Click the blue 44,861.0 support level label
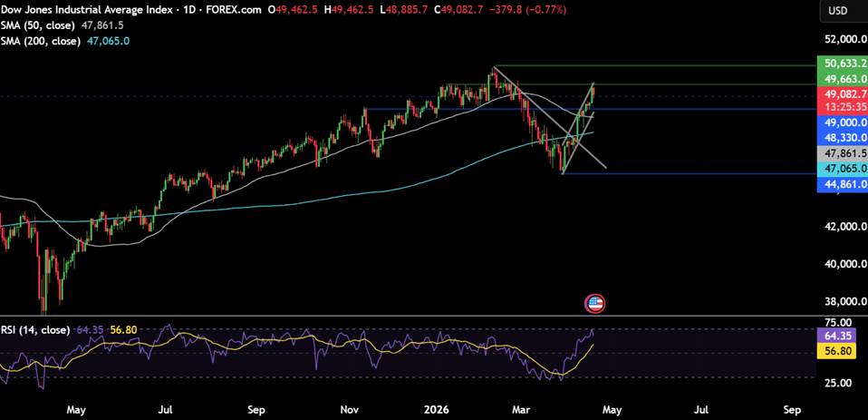This screenshot has width=868, height=420. point(842,185)
